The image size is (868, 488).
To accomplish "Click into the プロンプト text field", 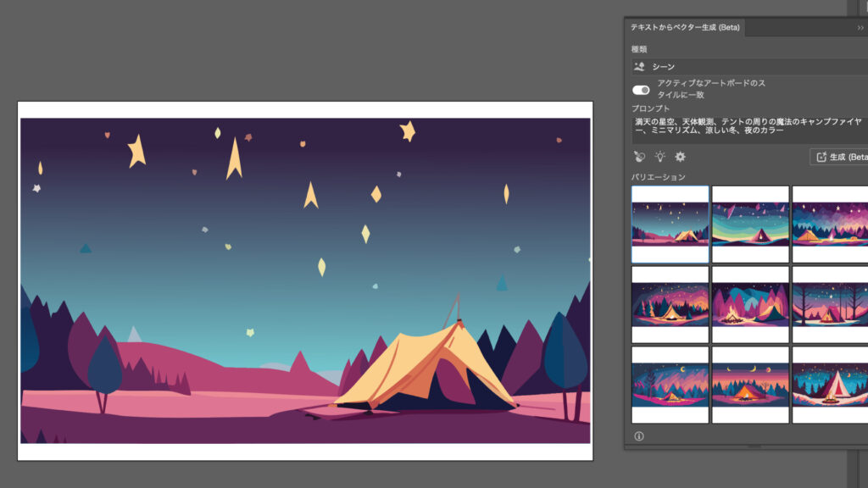I will pyautogui.click(x=746, y=126).
